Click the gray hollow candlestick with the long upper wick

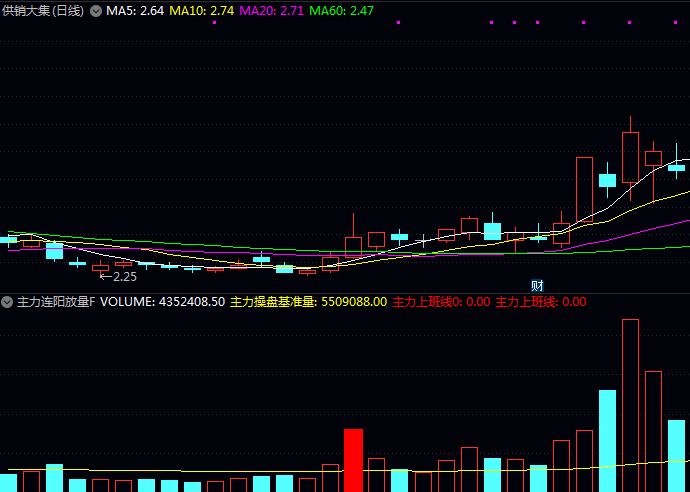pos(353,244)
